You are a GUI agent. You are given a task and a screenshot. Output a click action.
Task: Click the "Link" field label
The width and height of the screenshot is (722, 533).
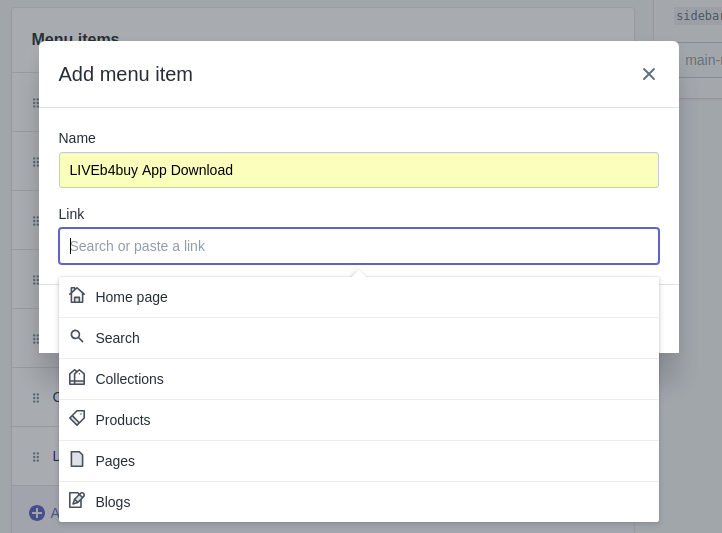pyautogui.click(x=71, y=214)
